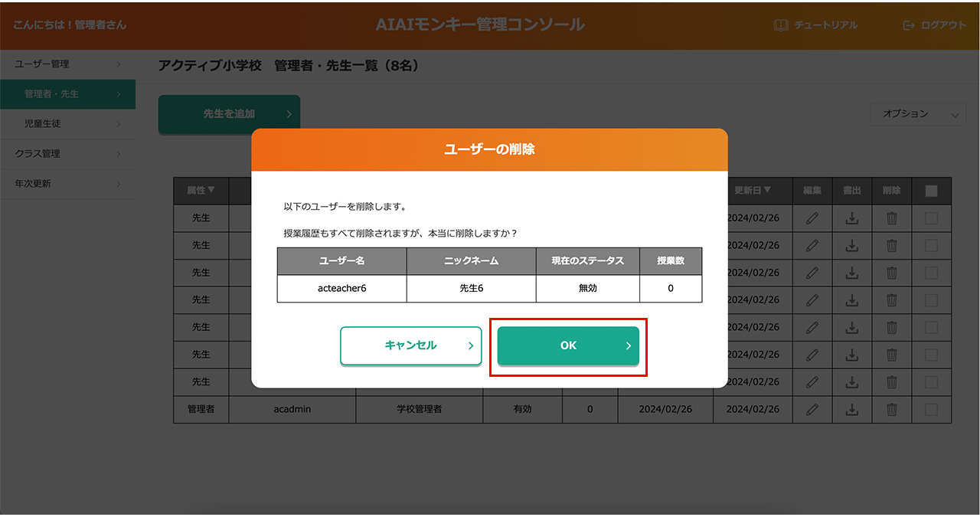Check the checkbox in first teacher row

[x=931, y=218]
